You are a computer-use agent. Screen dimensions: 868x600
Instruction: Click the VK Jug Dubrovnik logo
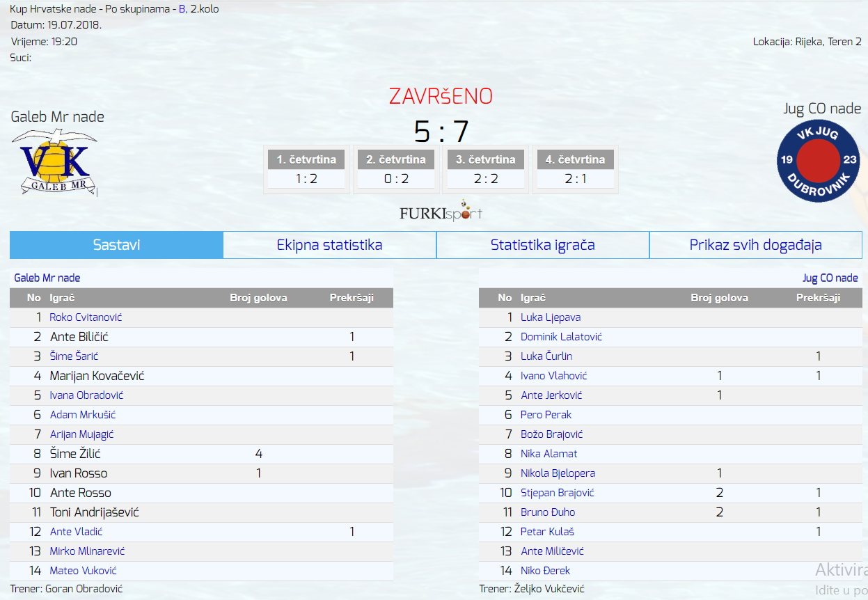pos(818,160)
